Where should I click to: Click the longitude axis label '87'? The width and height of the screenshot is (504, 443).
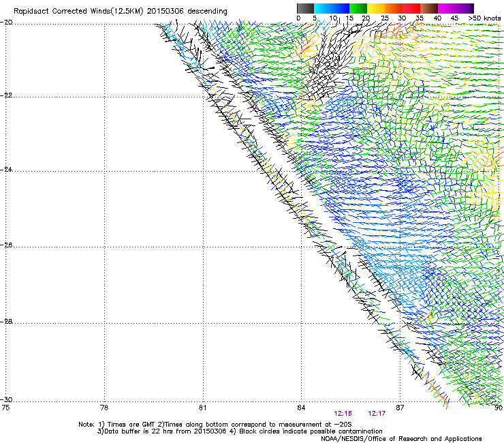pos(400,408)
